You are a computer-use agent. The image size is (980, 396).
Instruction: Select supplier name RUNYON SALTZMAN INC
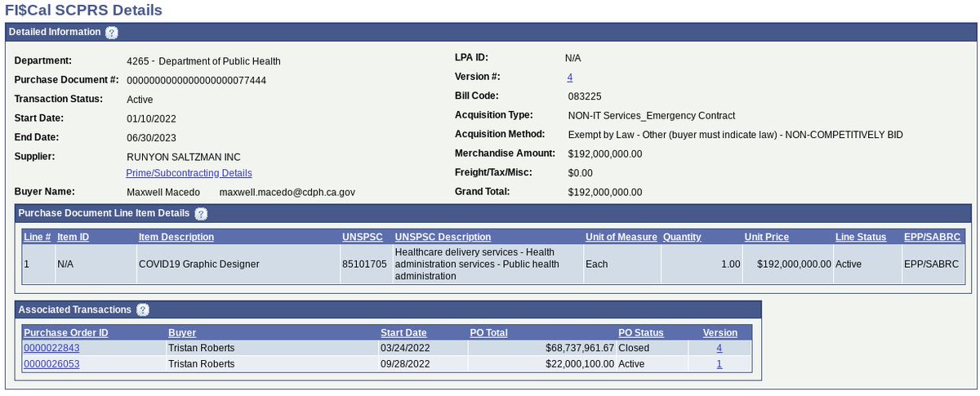pos(184,157)
